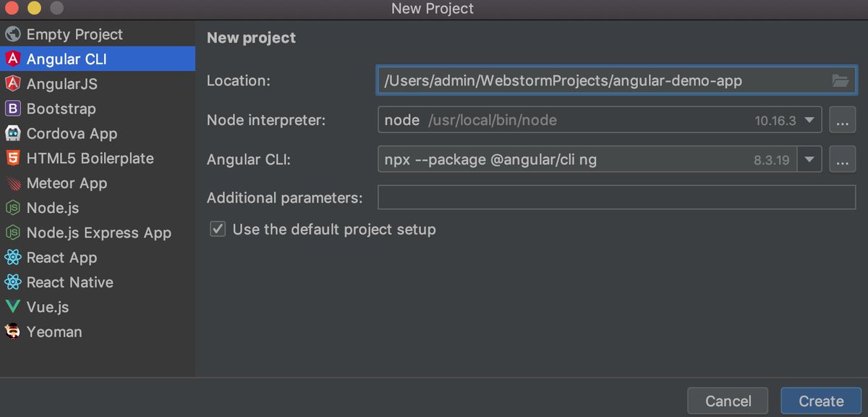Toggle Use the default project setup checkbox
Screen dimensions: 868x417
click(218, 229)
